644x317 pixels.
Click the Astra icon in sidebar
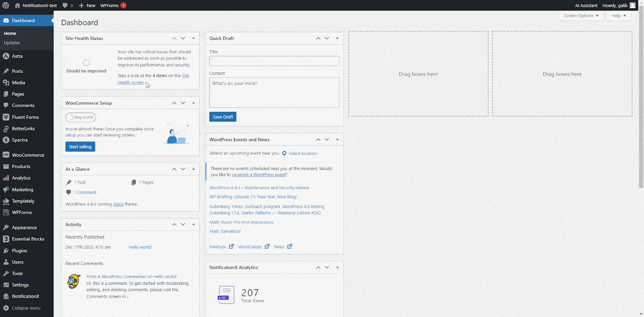click(x=6, y=56)
